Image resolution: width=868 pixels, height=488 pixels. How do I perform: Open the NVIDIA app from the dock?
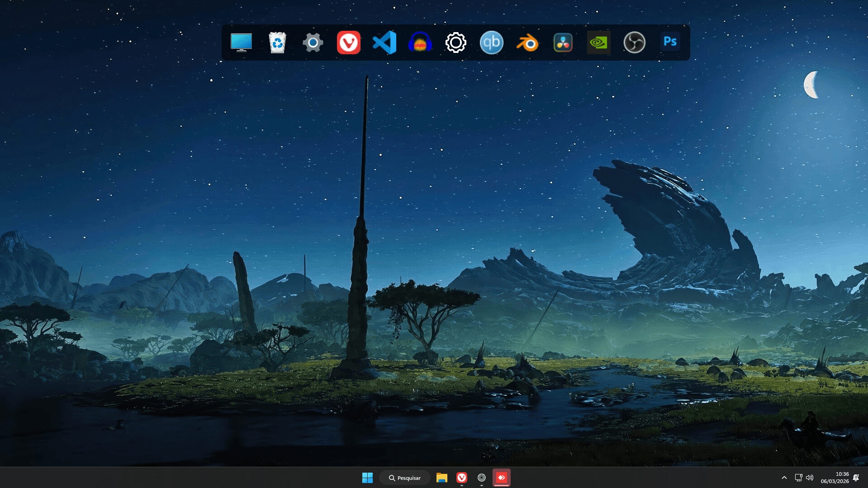[598, 43]
